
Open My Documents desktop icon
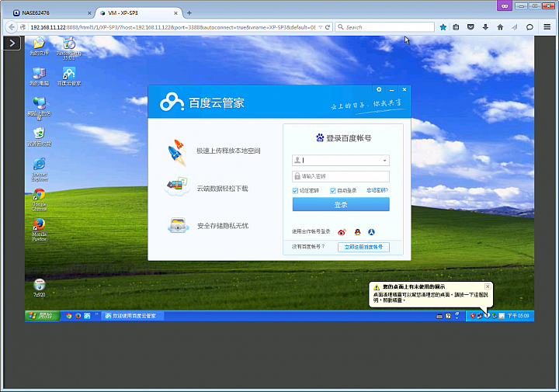coord(39,47)
